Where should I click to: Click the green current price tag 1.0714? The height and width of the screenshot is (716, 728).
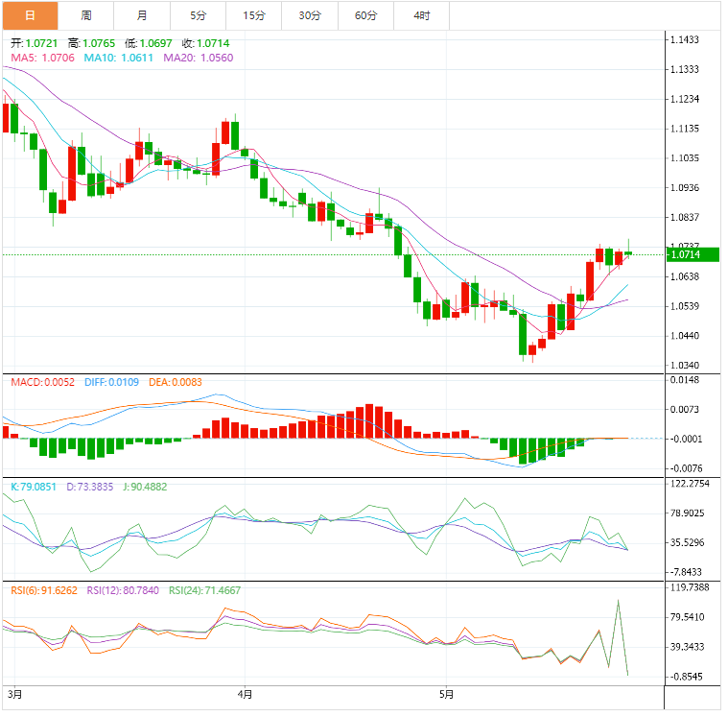coord(693,254)
